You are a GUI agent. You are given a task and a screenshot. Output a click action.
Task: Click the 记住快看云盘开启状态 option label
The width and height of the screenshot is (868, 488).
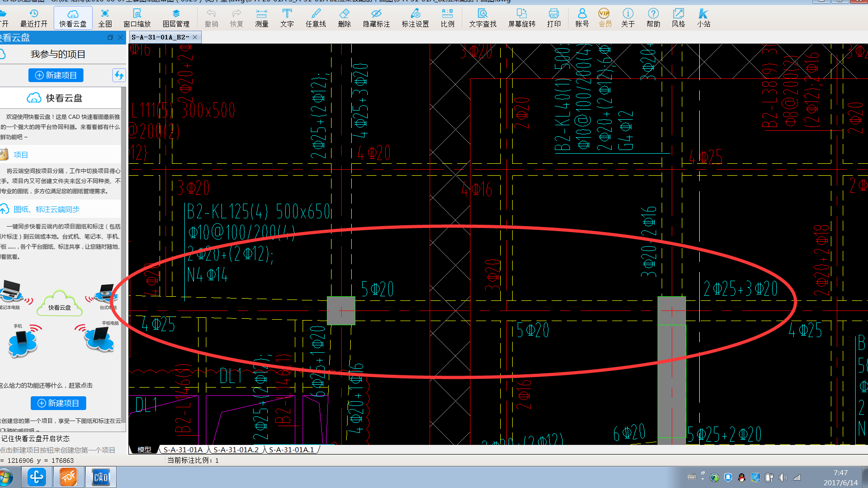coord(35,438)
